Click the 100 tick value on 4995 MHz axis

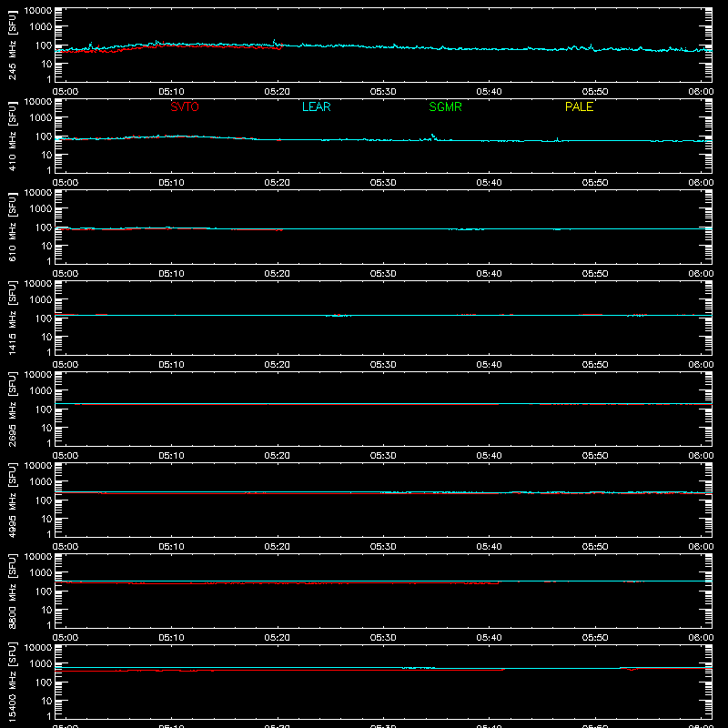click(x=44, y=500)
